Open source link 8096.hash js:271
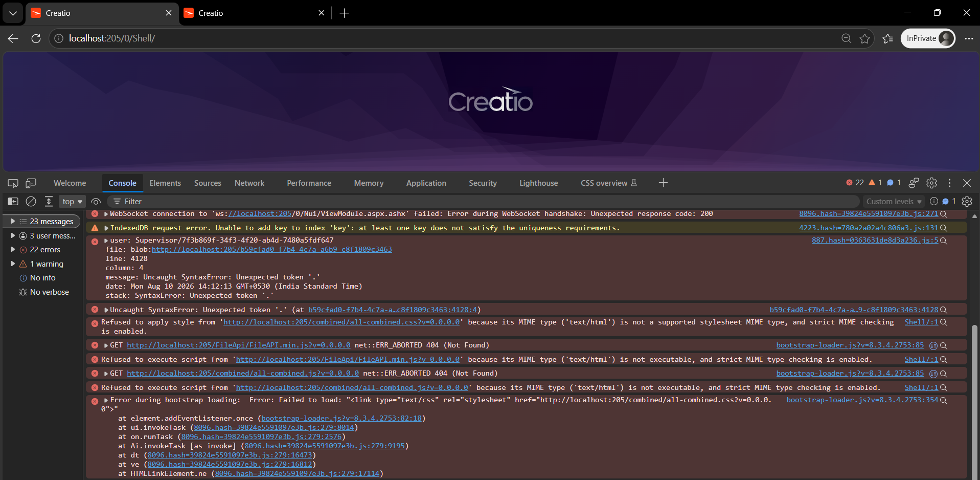This screenshot has height=480, width=980. [869, 214]
